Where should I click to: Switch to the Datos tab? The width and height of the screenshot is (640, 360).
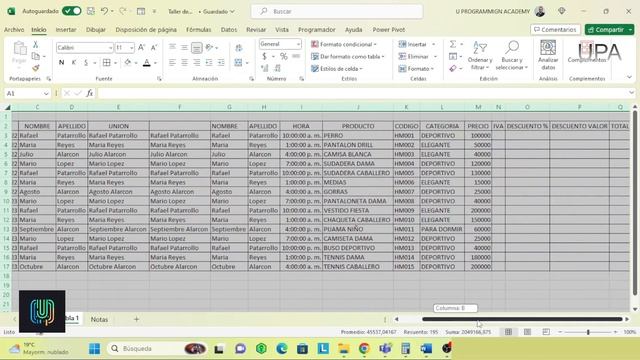(x=229, y=30)
